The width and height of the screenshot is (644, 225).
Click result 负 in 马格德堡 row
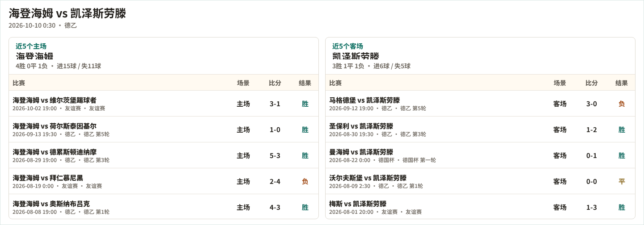tap(622, 104)
